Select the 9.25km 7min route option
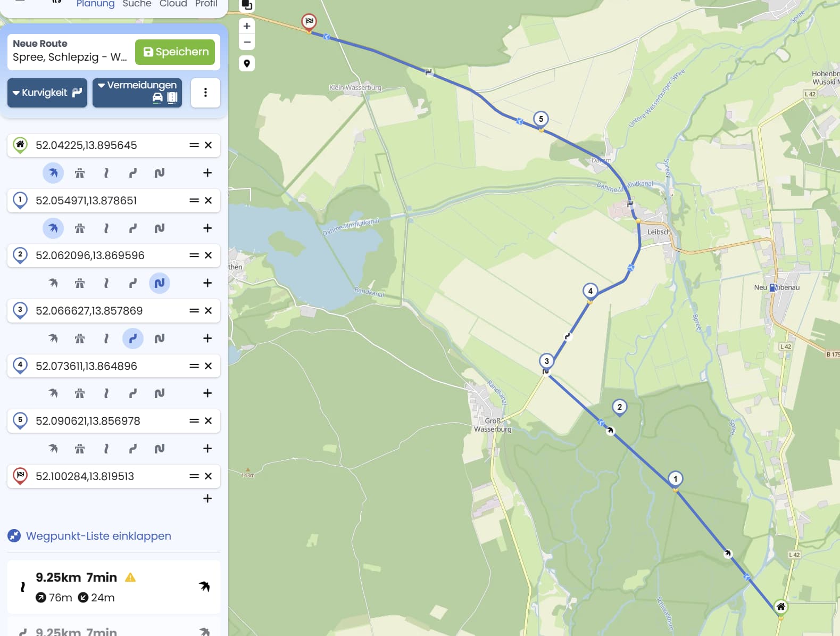This screenshot has width=840, height=636. 114,587
